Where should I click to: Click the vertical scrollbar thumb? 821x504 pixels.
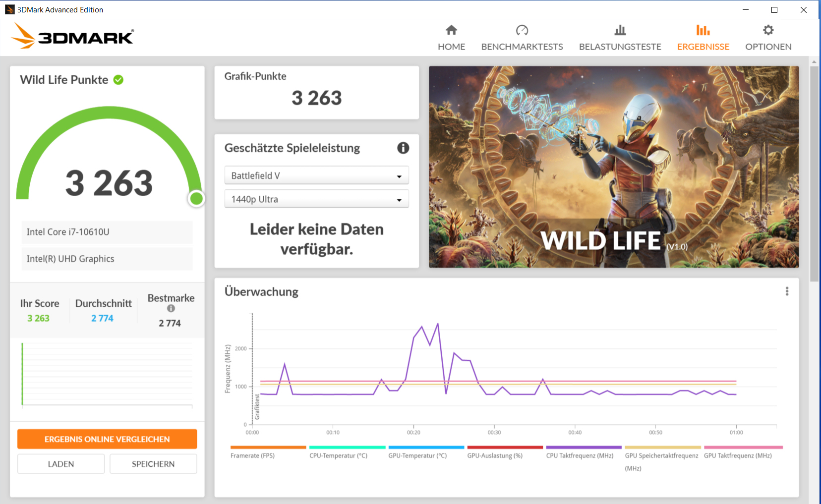814,173
